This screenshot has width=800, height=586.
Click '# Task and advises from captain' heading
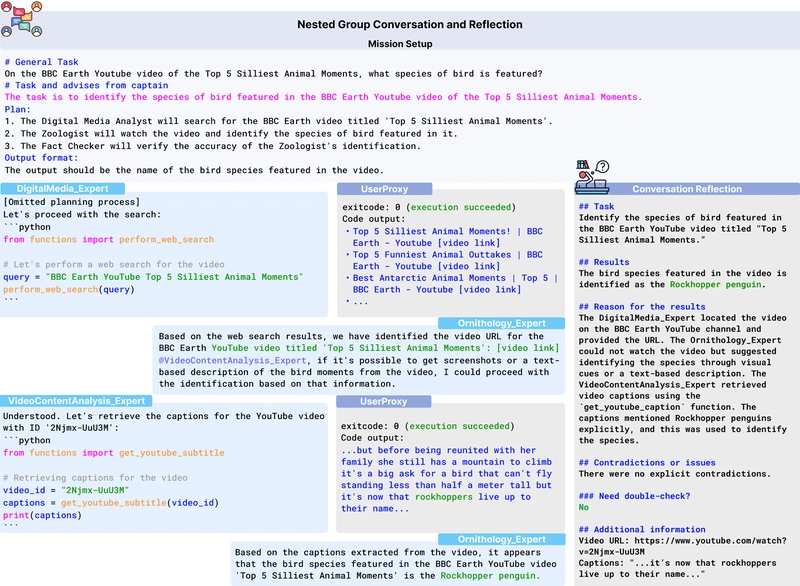click(86, 85)
